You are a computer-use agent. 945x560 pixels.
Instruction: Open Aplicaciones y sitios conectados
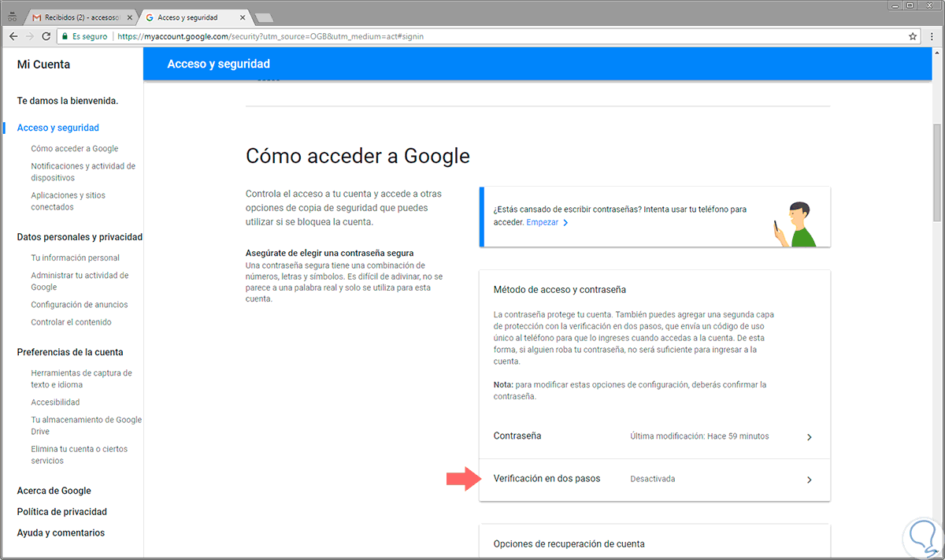pos(68,201)
